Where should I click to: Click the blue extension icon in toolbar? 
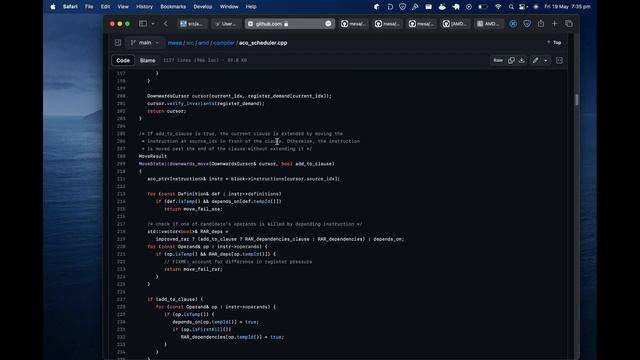tap(513, 24)
